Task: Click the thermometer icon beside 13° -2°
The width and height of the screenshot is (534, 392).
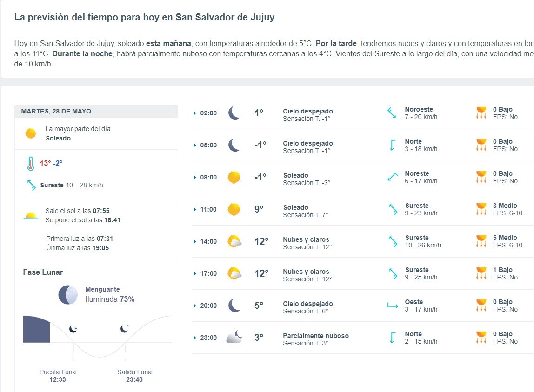Action: click(31, 164)
